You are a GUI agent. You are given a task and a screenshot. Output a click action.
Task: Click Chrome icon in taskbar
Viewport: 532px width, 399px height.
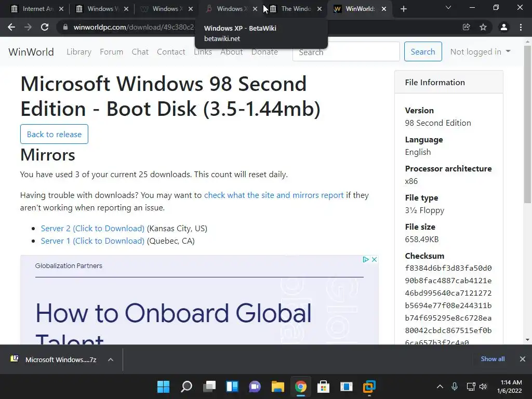(301, 387)
